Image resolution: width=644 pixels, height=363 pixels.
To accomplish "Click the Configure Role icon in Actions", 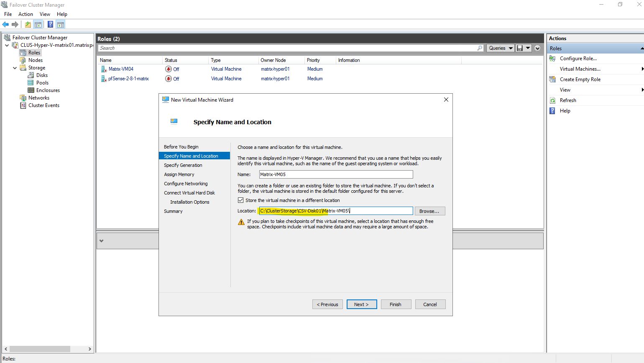I will [x=552, y=59].
